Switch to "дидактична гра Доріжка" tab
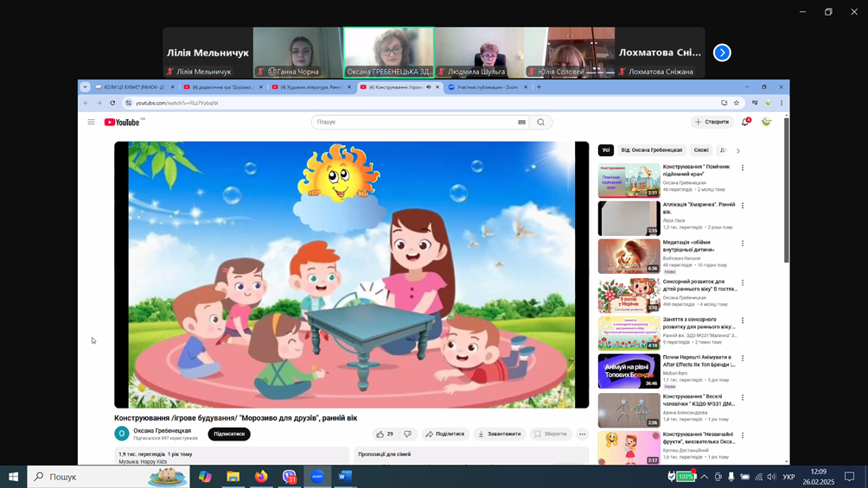 click(x=222, y=87)
